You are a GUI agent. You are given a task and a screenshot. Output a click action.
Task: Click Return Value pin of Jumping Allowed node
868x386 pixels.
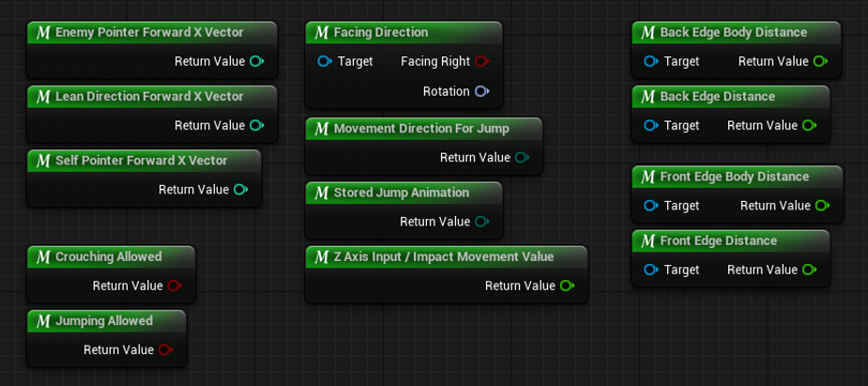click(165, 350)
